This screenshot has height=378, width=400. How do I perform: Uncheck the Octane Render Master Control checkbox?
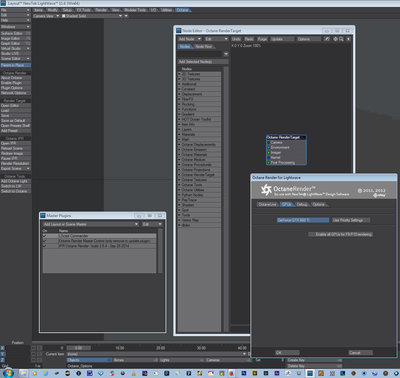click(x=45, y=241)
